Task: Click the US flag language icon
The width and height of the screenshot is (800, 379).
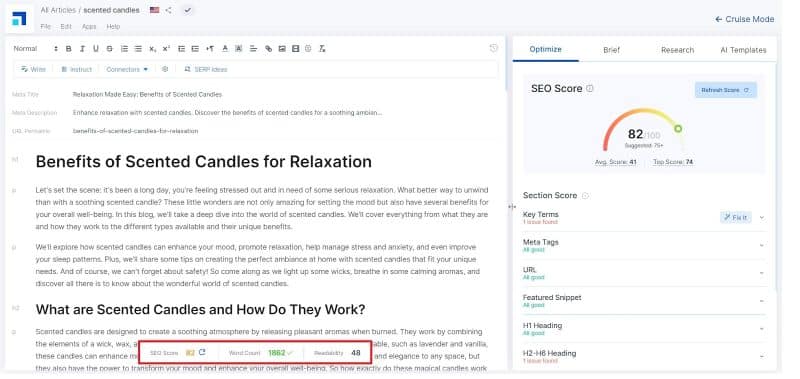Action: [155, 10]
